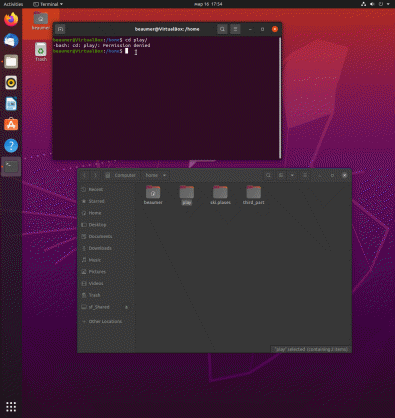Open the Terminal hamburger menu
The width and height of the screenshot is (395, 418).
point(235,29)
